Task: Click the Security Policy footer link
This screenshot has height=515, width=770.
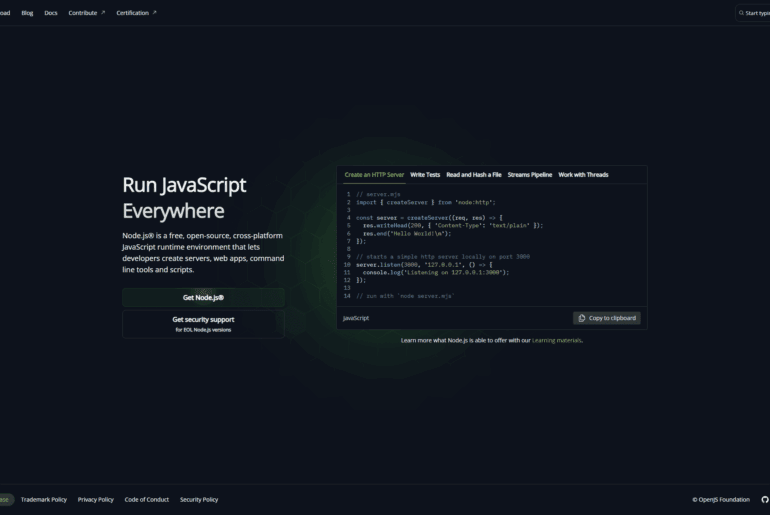Action: click(199, 499)
